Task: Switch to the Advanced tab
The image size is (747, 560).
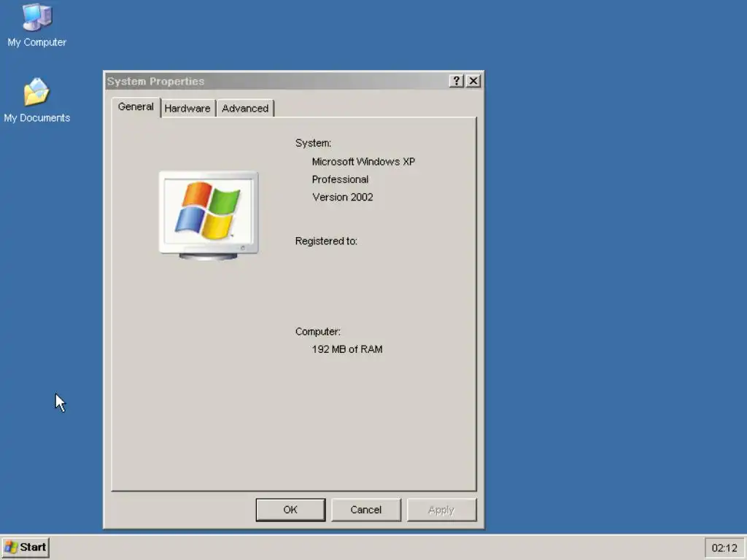Action: click(245, 109)
